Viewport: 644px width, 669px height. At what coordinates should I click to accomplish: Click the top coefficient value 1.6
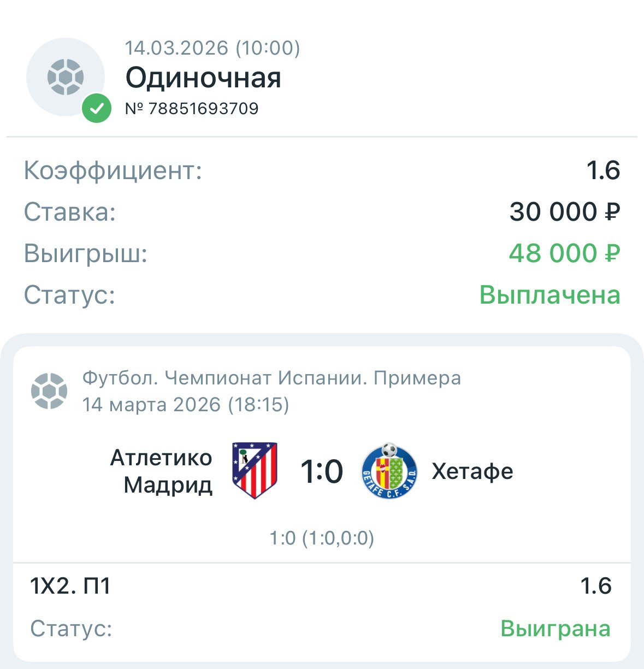pos(603,170)
